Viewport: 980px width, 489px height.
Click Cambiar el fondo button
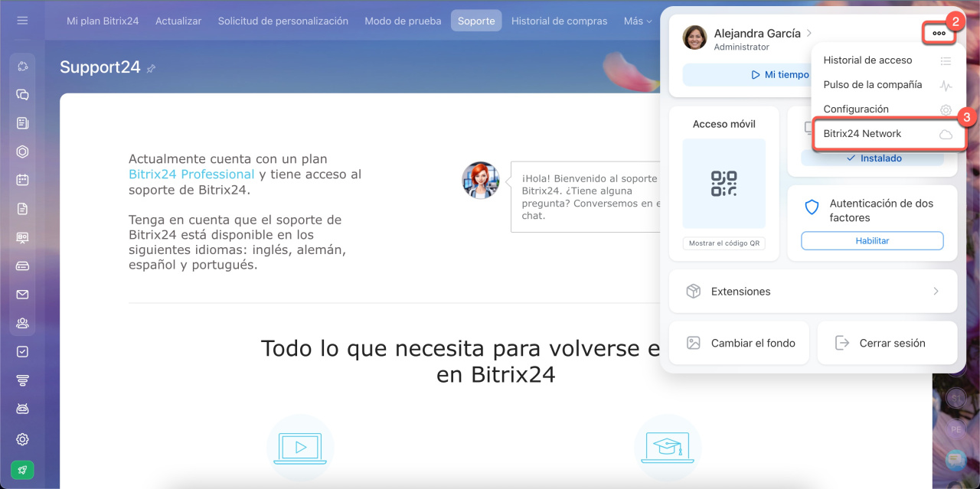tap(739, 343)
